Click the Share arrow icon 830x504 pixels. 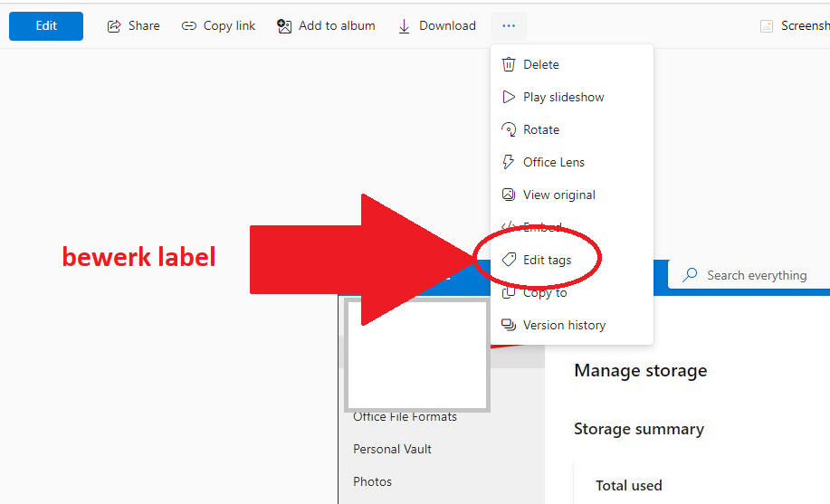pyautogui.click(x=114, y=26)
